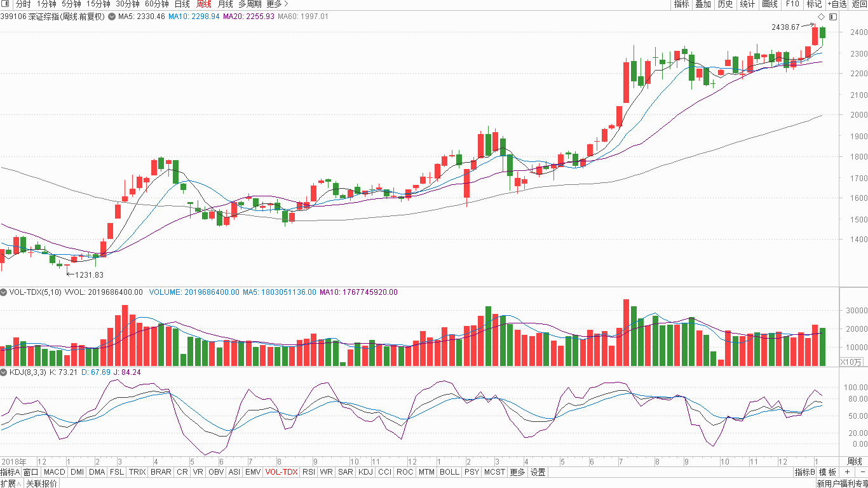868x488 pixels.
Task: Toggle the left sidebar panel icon
Action: (x=6, y=4)
